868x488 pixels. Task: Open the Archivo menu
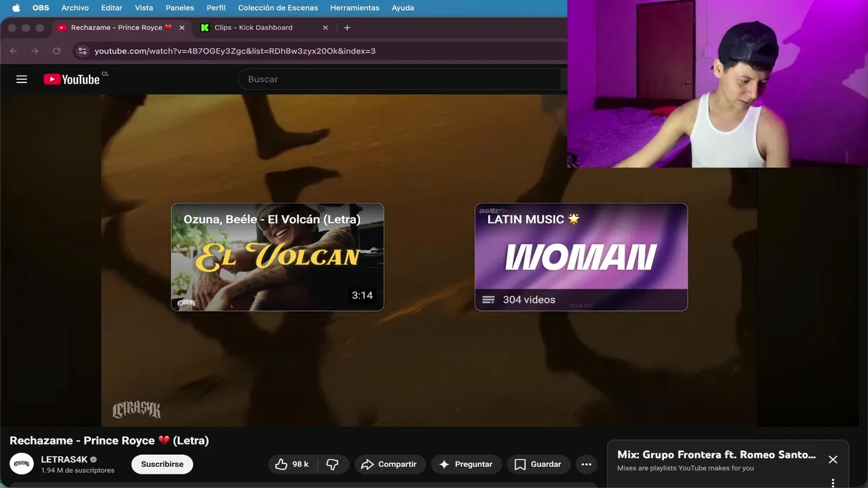click(75, 8)
